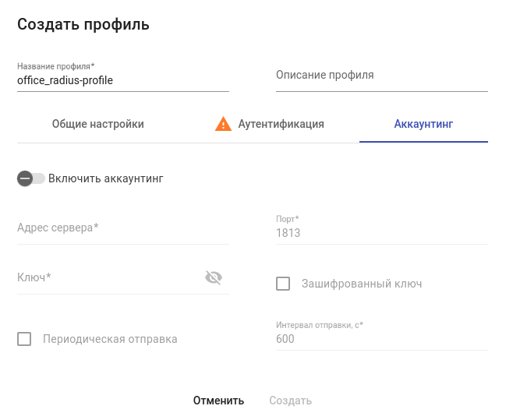Focus the Название профиля field
This screenshot has width=506, height=420.
[x=122, y=80]
